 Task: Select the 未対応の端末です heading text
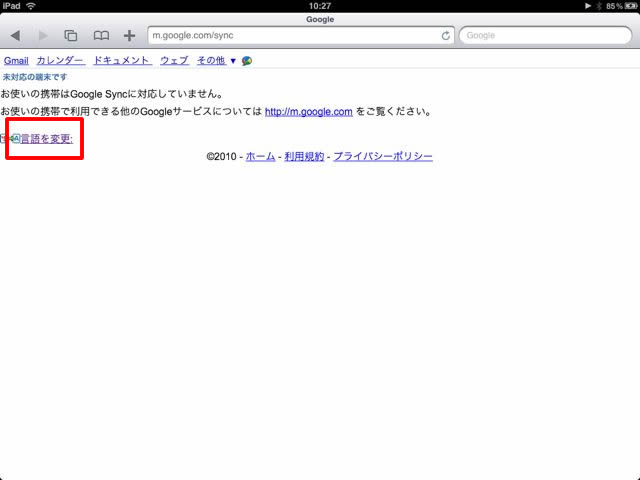pos(35,77)
